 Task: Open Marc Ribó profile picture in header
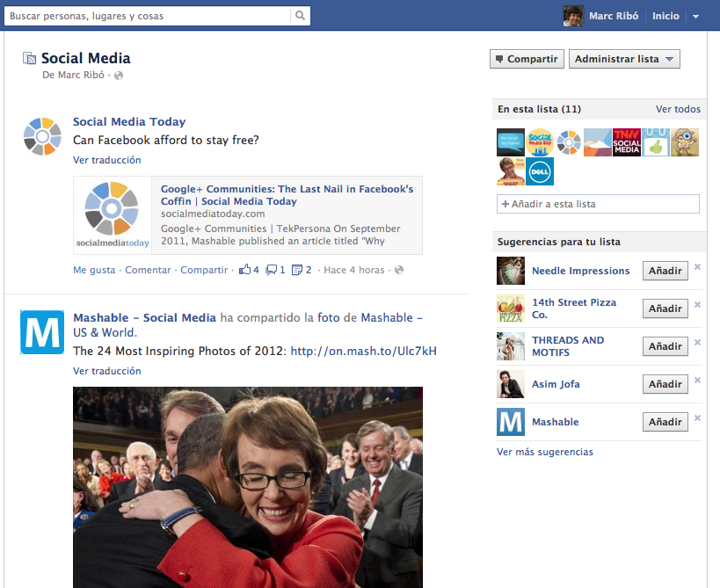(573, 16)
